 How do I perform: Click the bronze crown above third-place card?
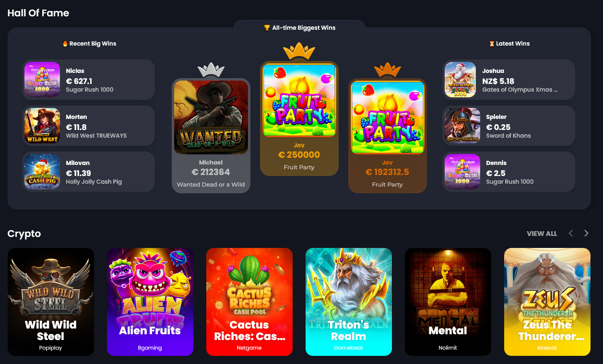[x=387, y=70]
